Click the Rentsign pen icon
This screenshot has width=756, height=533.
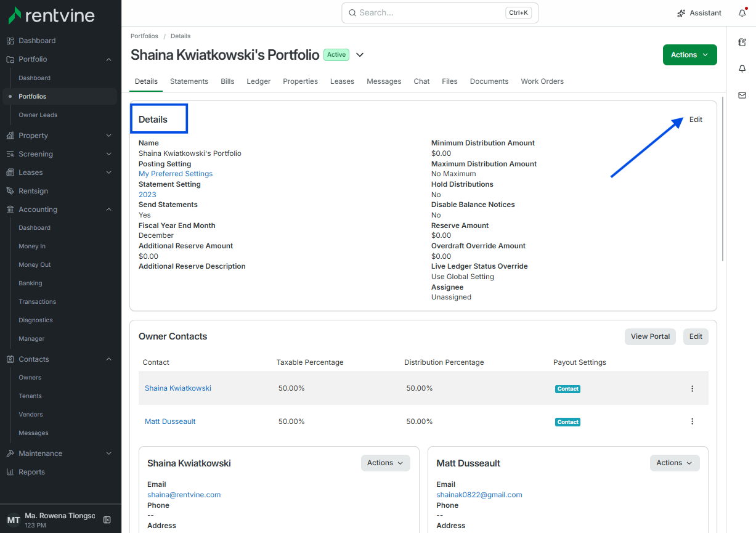point(10,191)
